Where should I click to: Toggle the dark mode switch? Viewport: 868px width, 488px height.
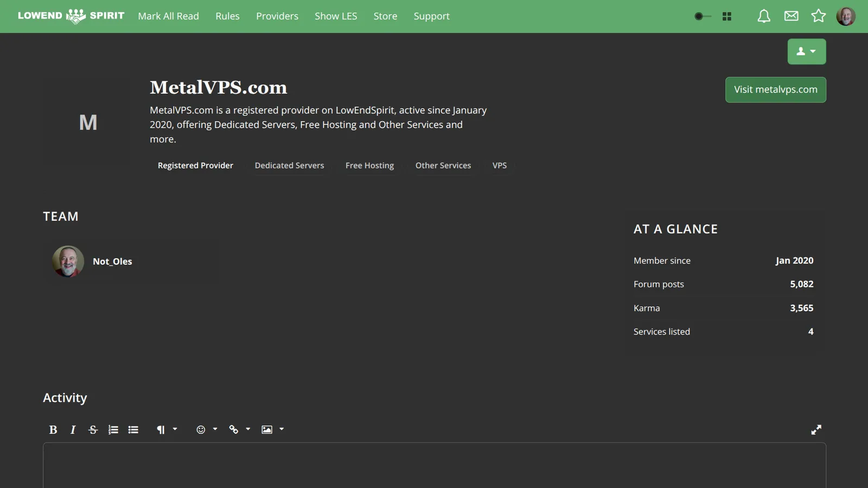tap(703, 16)
